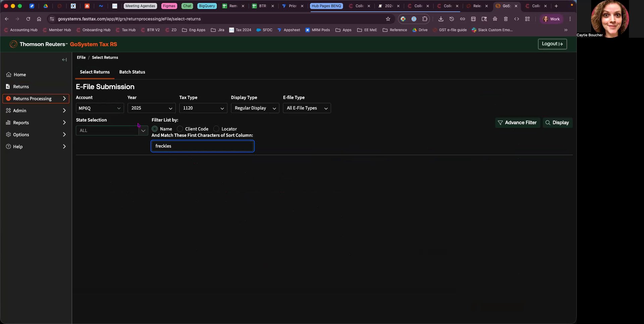
Task: Open the Chat tab group
Action: coord(187,6)
